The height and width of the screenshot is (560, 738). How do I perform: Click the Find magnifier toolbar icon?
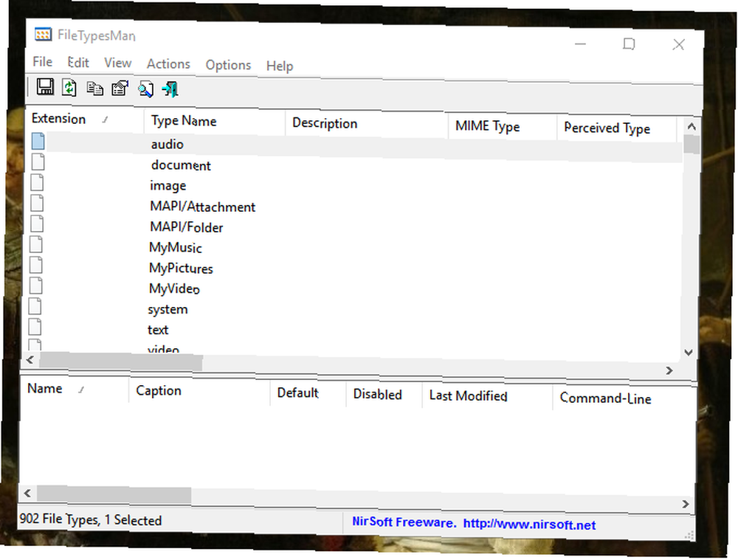(x=145, y=89)
